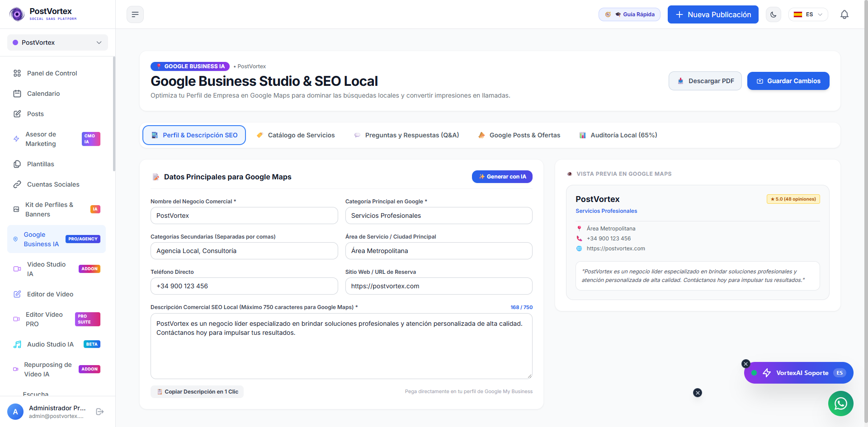
Task: Switch to dark mode via moon icon
Action: (774, 14)
